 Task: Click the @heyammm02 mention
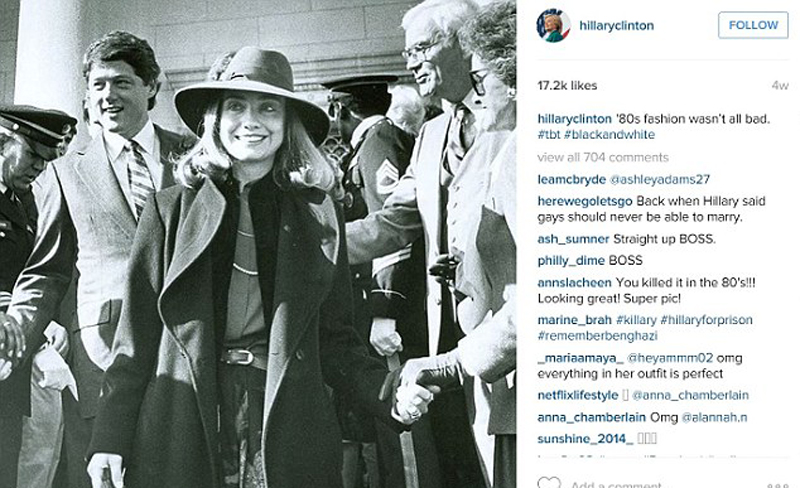click(x=669, y=358)
